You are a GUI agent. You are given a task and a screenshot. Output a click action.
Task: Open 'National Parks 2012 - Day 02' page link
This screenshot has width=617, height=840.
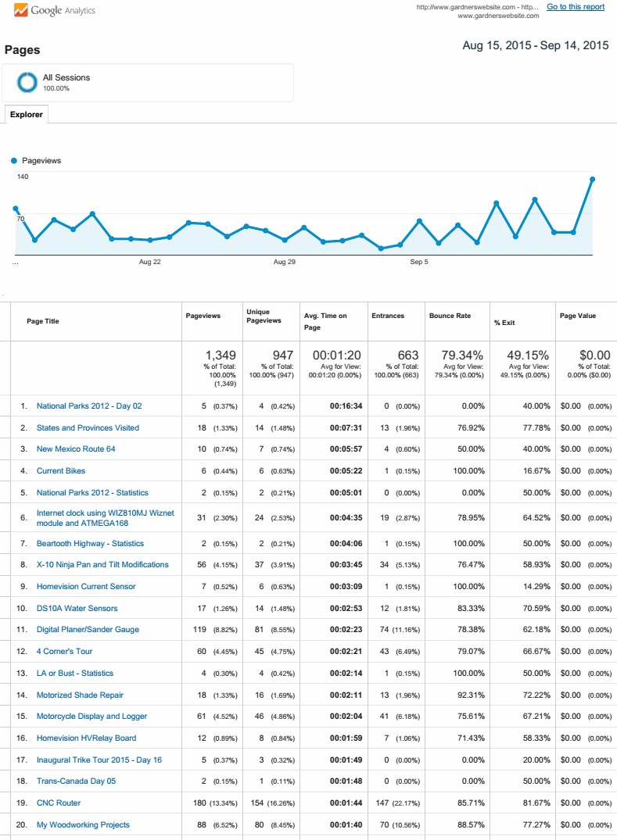pyautogui.click(x=89, y=406)
